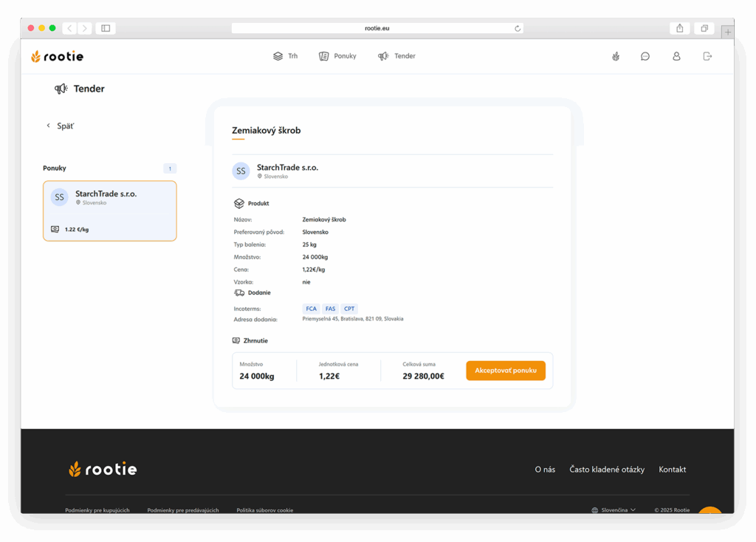Open the Trh menu item
The width and height of the screenshot is (756, 542).
[x=286, y=56]
